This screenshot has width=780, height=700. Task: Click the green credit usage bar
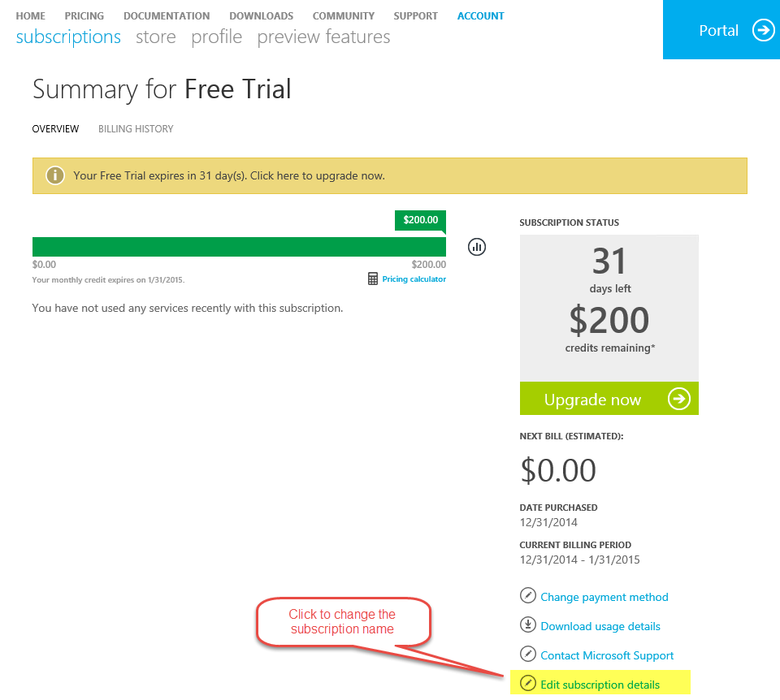(239, 247)
